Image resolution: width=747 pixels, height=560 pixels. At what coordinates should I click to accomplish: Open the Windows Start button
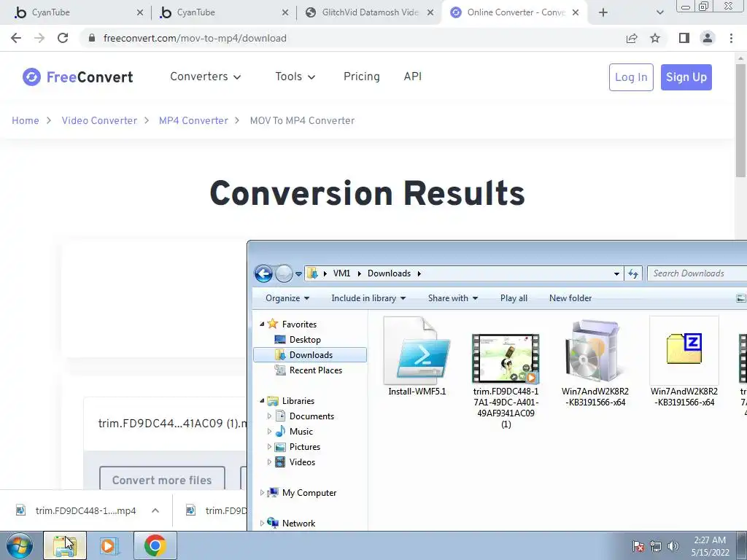tap(20, 545)
